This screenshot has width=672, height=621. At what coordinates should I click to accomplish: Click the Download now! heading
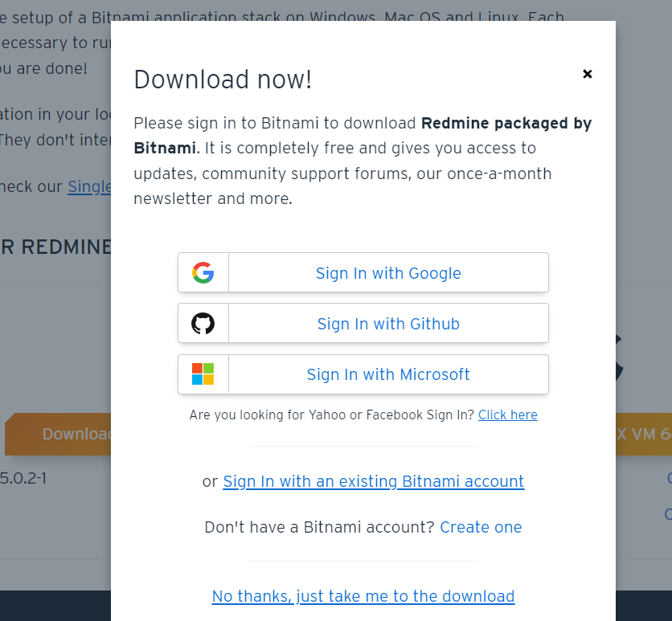tap(223, 80)
